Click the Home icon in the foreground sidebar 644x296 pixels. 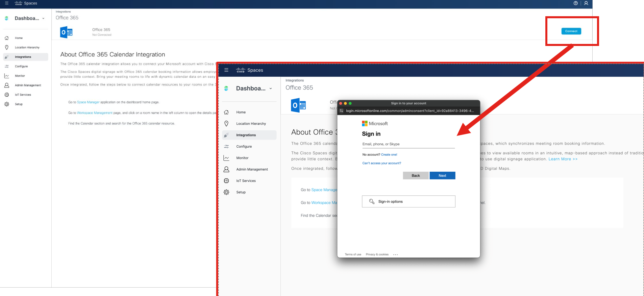226,112
